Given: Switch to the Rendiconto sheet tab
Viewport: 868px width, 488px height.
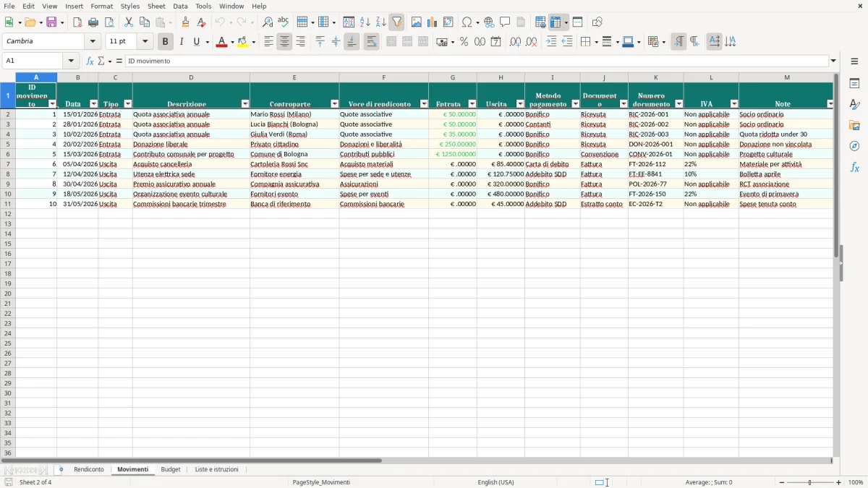Looking at the screenshot, I should point(89,470).
